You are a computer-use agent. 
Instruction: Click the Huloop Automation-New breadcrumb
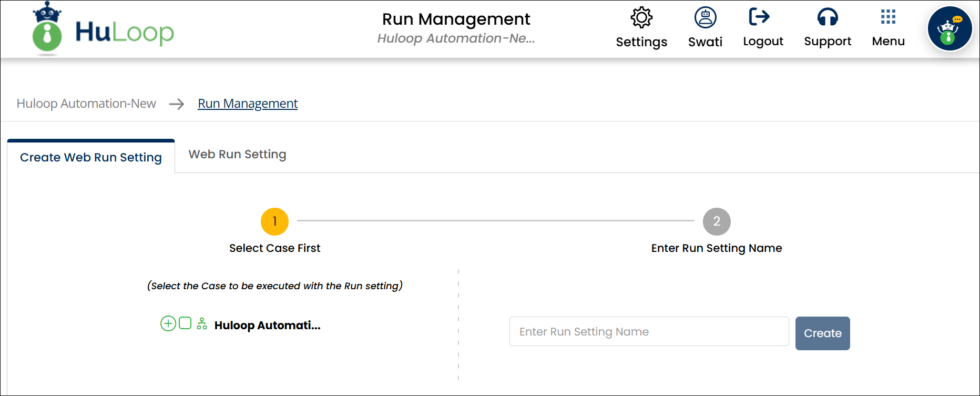point(86,104)
